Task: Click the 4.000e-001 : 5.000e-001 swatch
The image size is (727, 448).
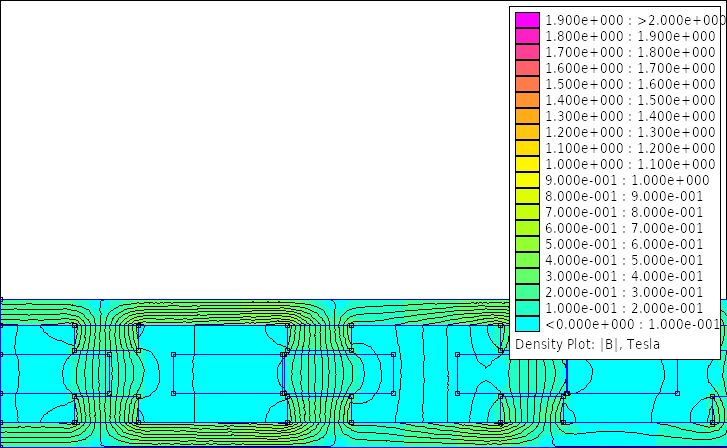Action: point(527,260)
